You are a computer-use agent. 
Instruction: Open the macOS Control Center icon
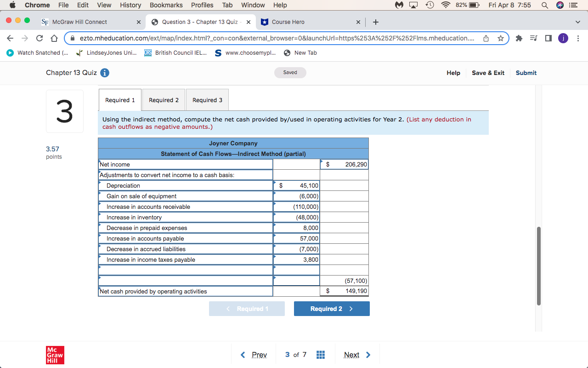click(574, 5)
